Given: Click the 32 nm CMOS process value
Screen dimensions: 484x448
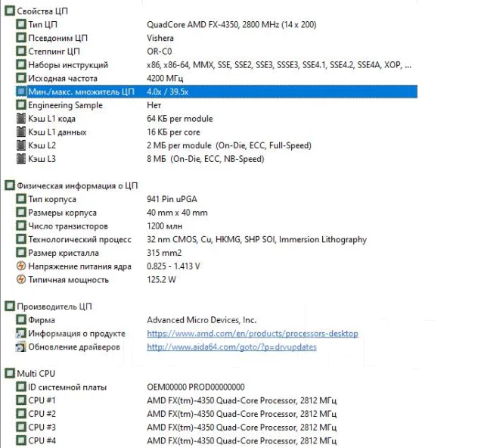Looking at the screenshot, I should click(257, 240).
